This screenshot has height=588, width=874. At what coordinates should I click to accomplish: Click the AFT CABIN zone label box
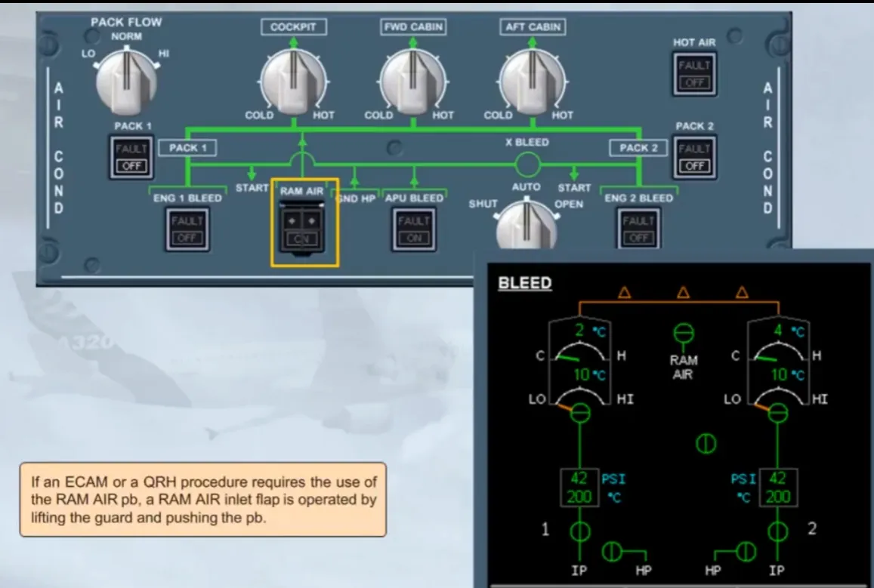pos(533,26)
